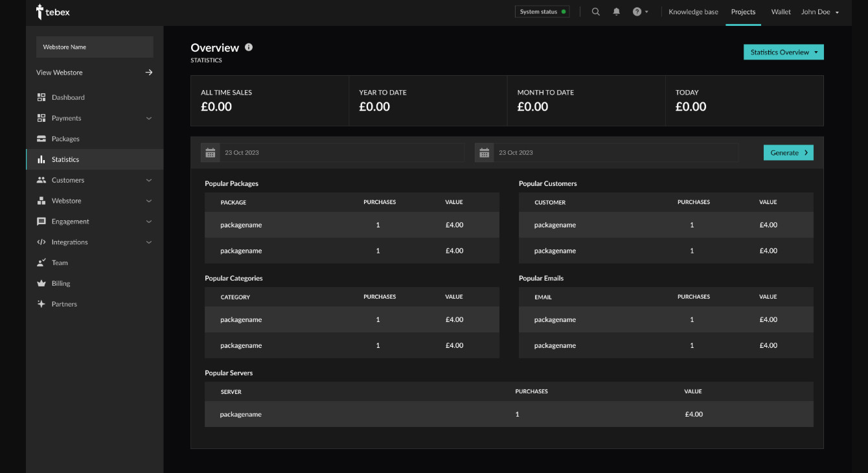Expand the Payments sidebar menu

(94, 119)
